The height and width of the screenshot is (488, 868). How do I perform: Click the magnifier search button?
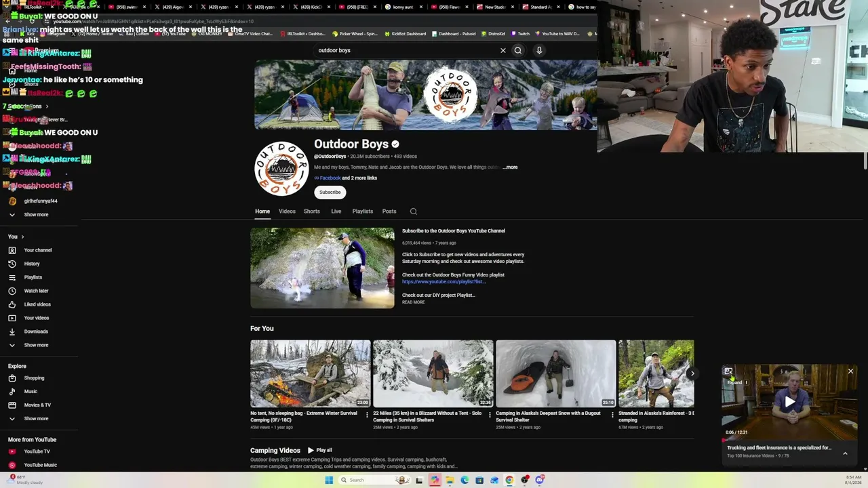pos(518,50)
